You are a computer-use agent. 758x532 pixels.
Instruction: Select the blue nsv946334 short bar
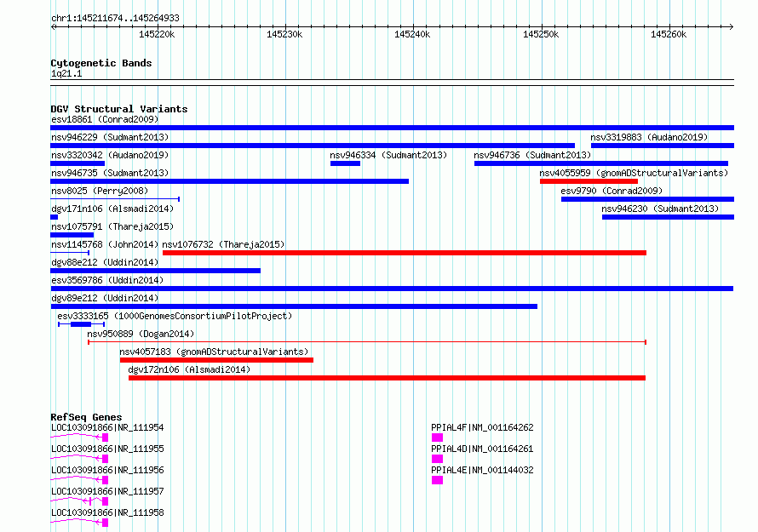(x=345, y=163)
